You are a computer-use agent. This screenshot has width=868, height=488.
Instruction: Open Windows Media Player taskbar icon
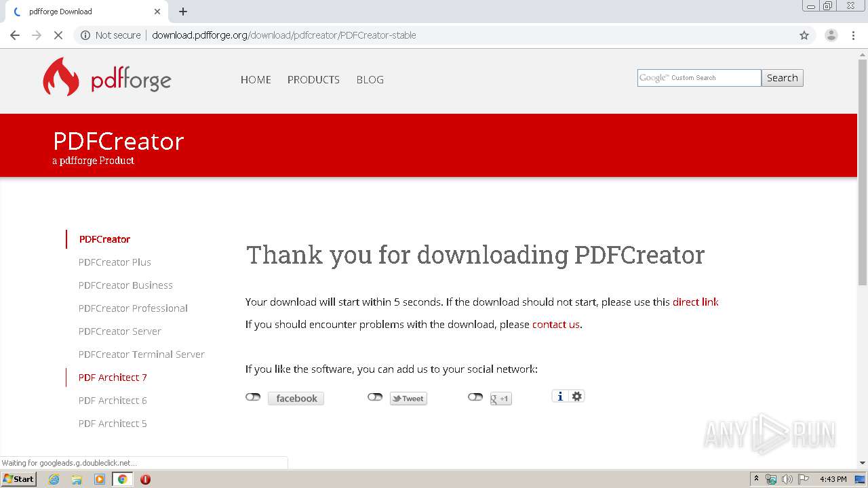100,479
